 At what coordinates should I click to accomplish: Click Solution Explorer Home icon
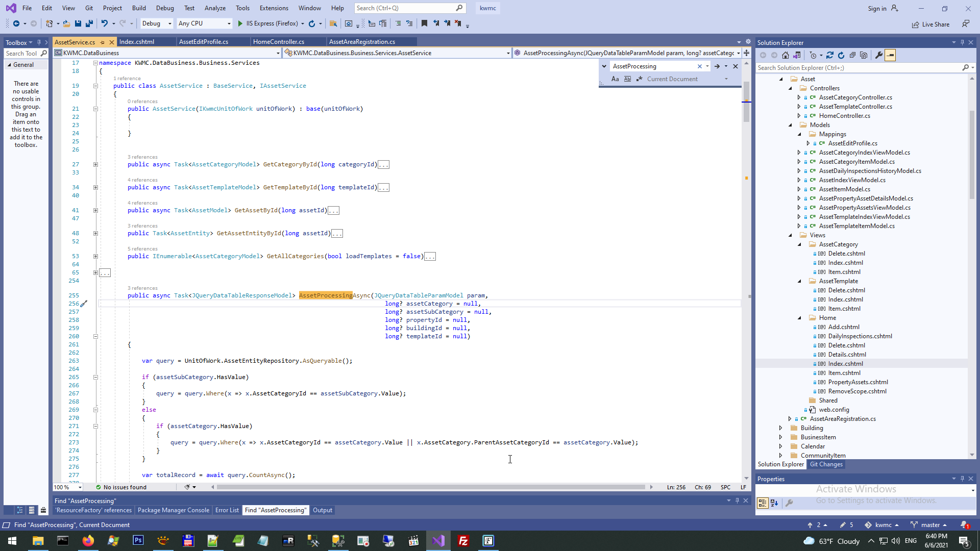(786, 55)
